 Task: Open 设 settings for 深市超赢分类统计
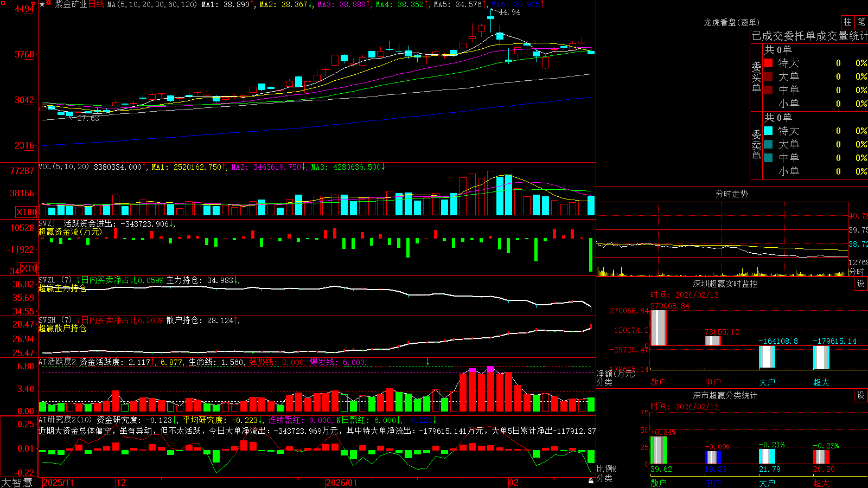[x=861, y=395]
